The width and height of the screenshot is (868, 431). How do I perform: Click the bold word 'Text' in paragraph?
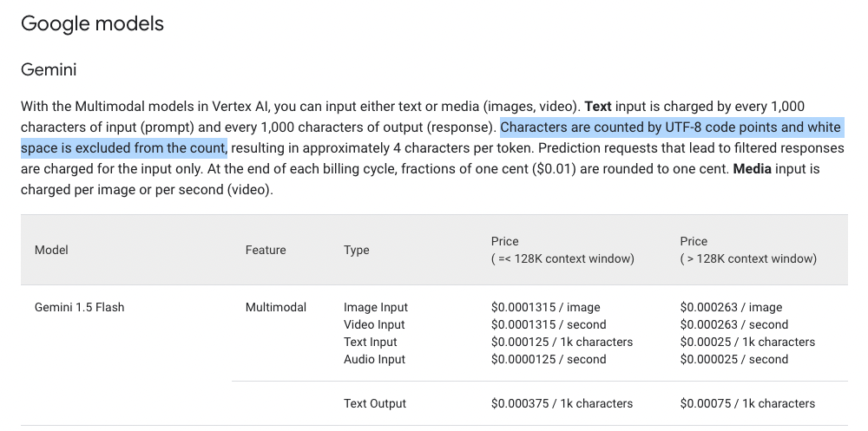coord(598,106)
